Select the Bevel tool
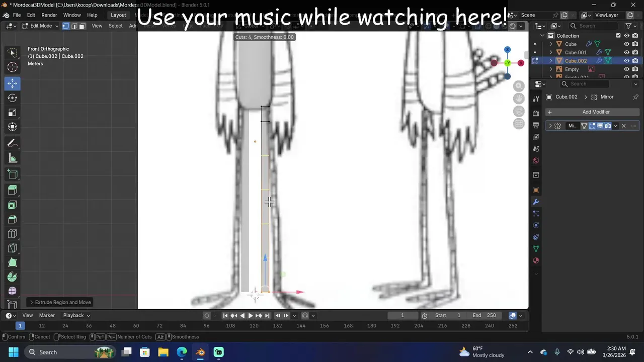 tap(13, 219)
